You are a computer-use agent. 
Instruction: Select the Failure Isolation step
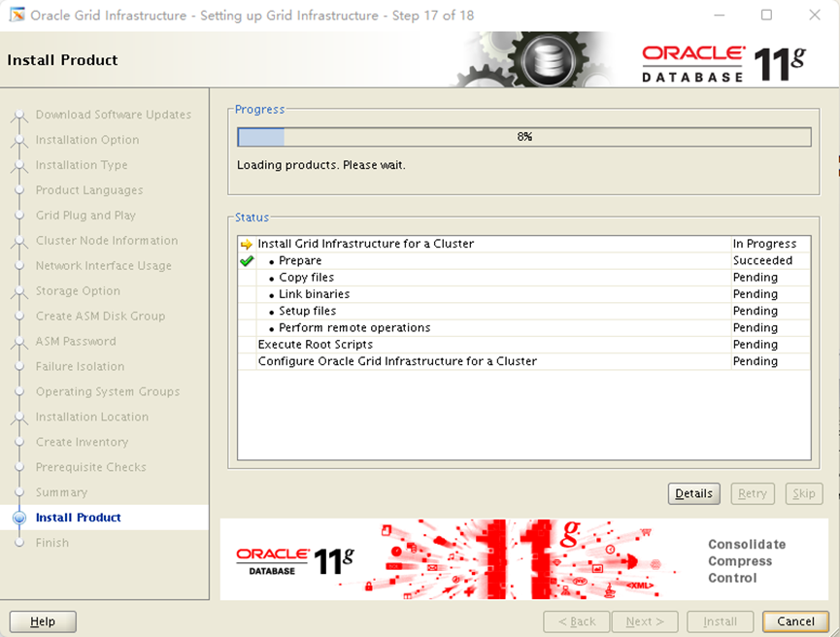(x=80, y=366)
